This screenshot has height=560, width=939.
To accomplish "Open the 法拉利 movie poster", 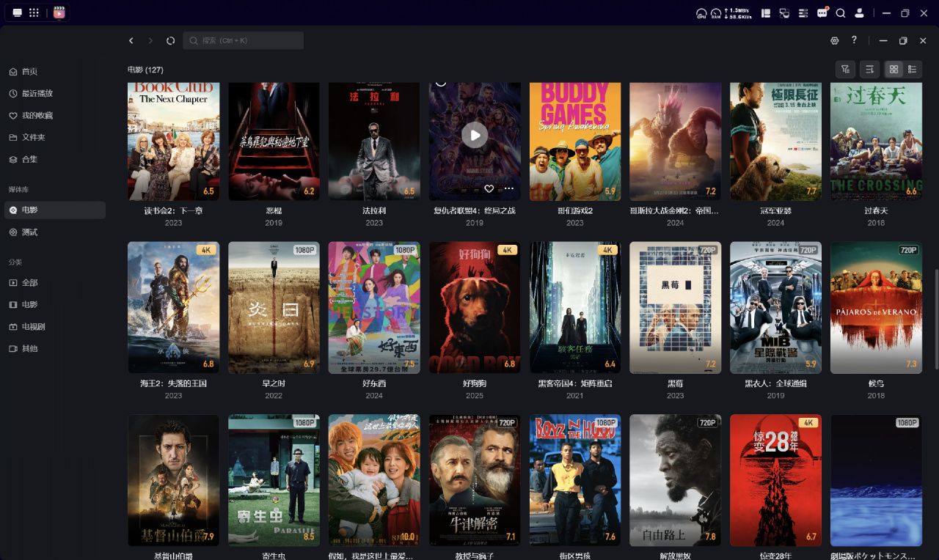I will [x=374, y=141].
